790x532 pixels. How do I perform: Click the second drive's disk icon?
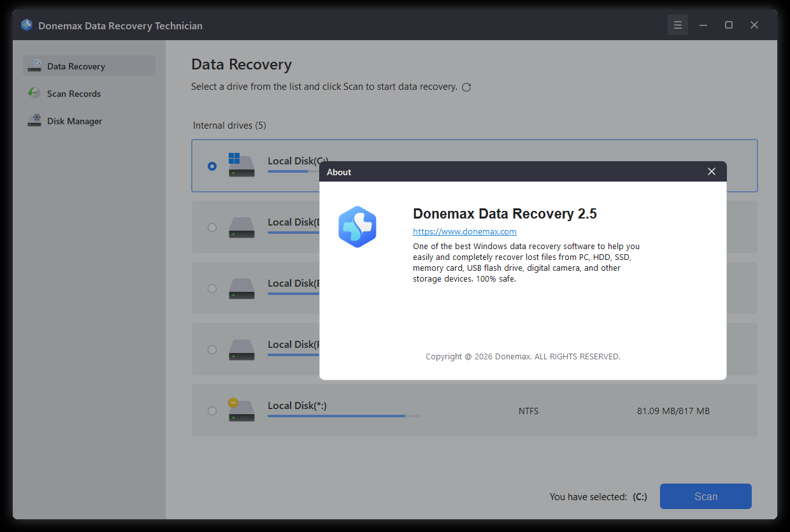241,227
